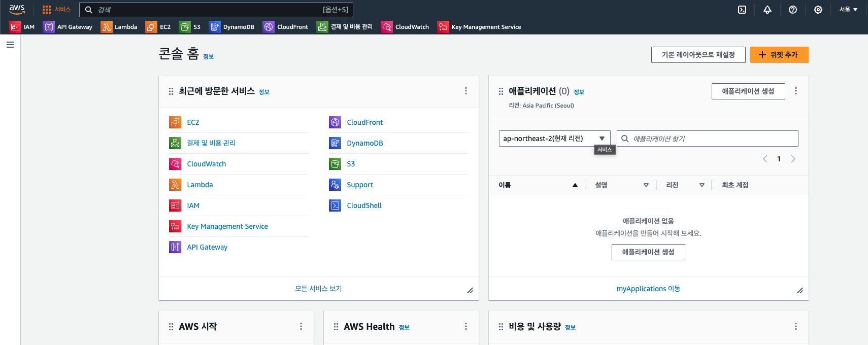Screen dimensions: 868x345
Task: Grab the drag handle of 애플리케이션 widget
Action: tap(501, 91)
